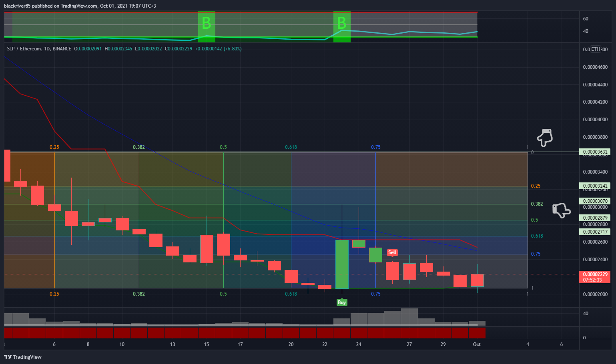Screen dimensions: 616x364
Task: Click the tallest volume bar at date 27
Action: click(x=409, y=316)
